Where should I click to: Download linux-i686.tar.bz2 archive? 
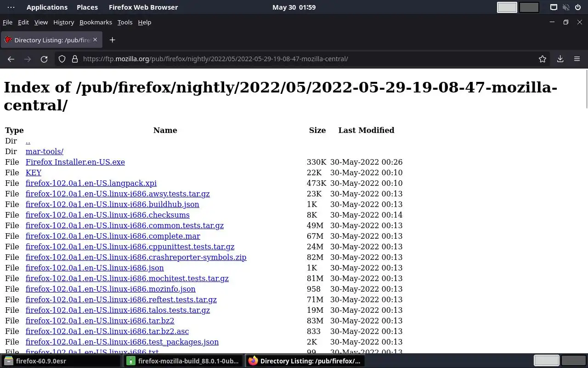(100, 321)
